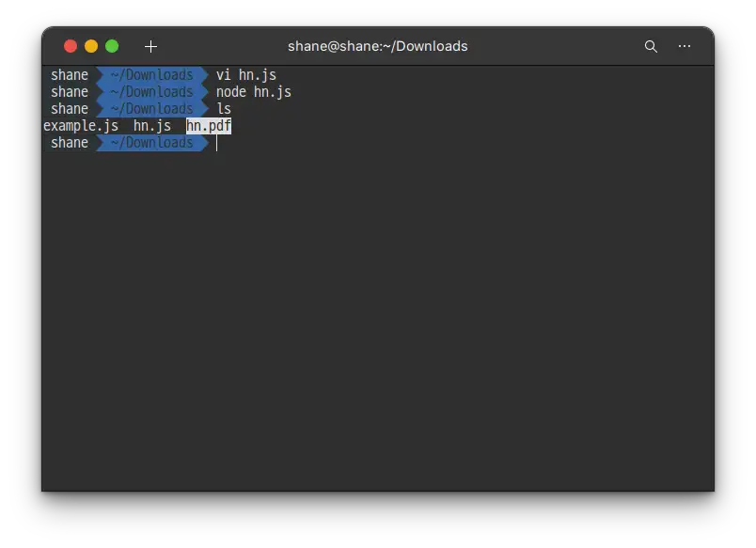This screenshot has height=548, width=756.
Task: Open the three-dots more options menu
Action: pos(685,46)
